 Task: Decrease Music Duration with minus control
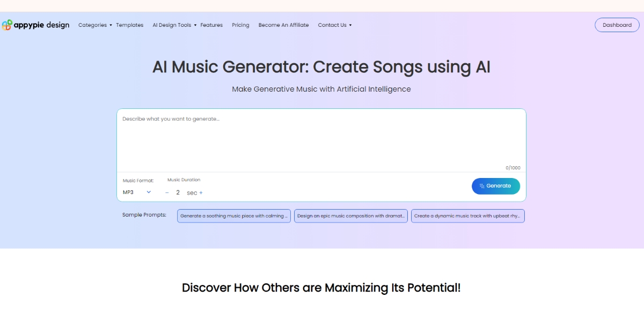click(x=167, y=192)
